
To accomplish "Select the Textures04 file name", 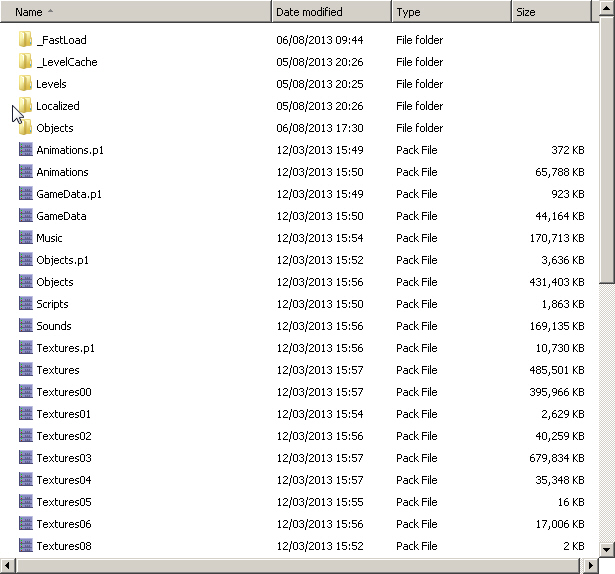I will (x=64, y=479).
